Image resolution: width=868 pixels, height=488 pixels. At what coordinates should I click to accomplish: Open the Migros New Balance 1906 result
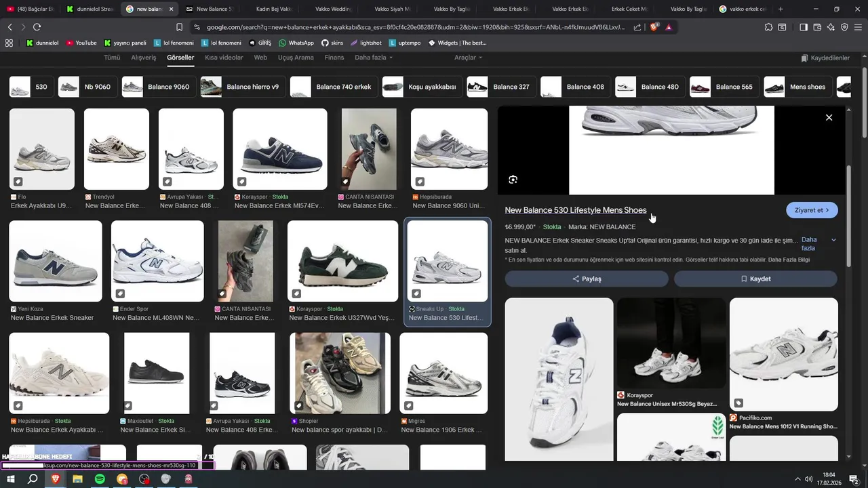(x=443, y=373)
